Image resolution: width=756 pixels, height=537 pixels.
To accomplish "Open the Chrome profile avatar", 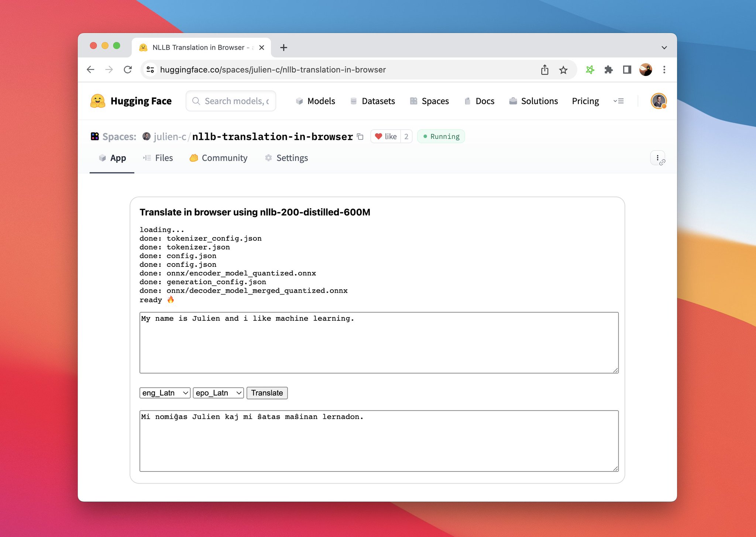I will (645, 70).
